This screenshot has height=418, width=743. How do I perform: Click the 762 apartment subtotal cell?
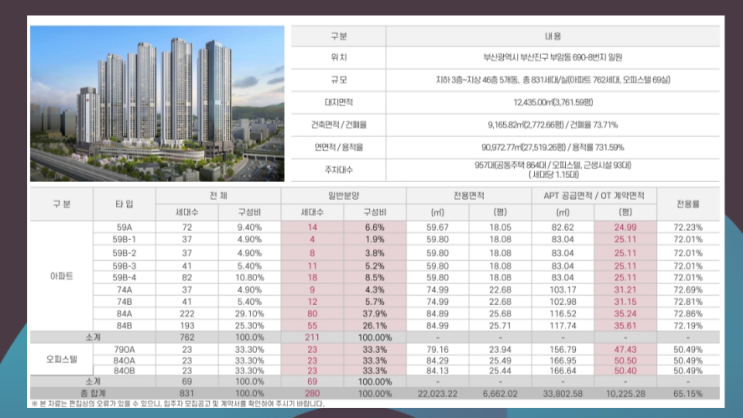pos(187,337)
